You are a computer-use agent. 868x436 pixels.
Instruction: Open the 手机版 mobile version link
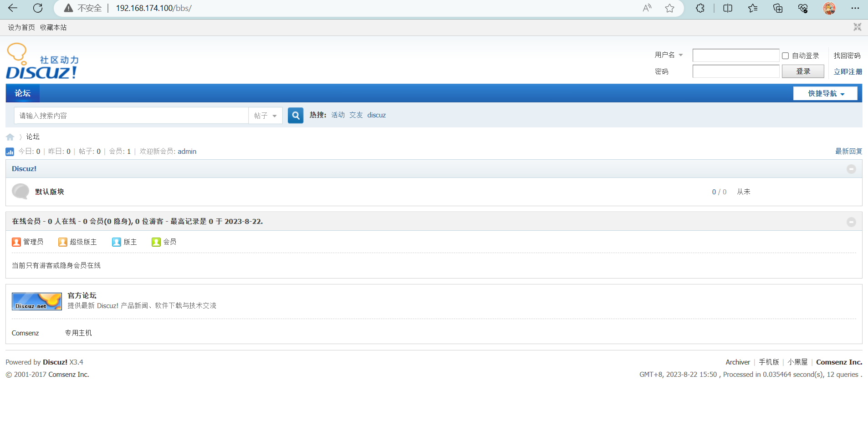769,362
